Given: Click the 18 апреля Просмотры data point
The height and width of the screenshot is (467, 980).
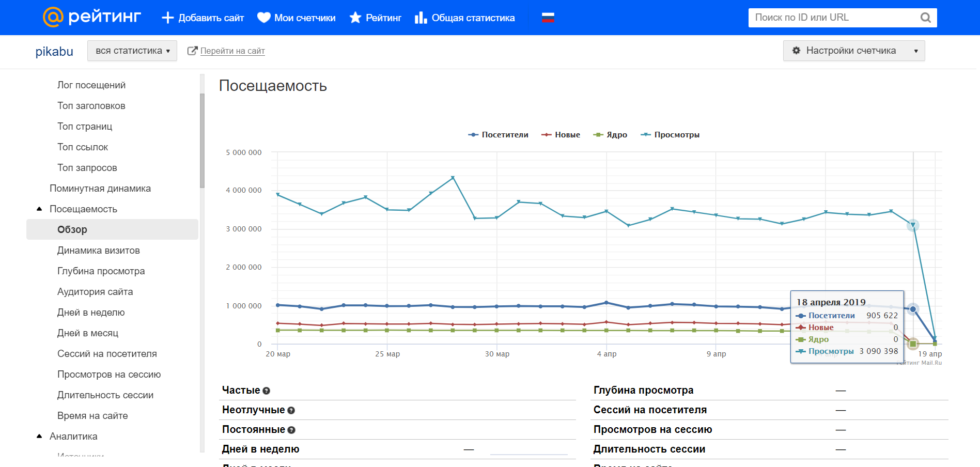Looking at the screenshot, I should click(x=913, y=225).
